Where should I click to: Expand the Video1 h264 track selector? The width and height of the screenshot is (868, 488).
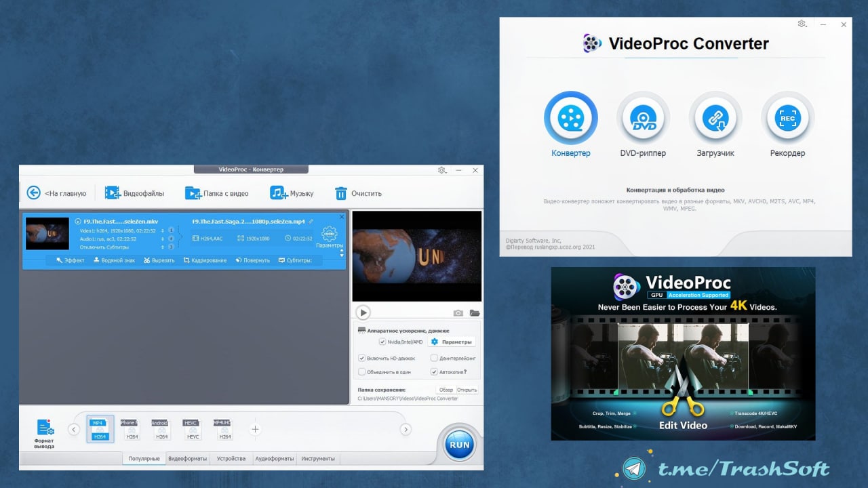coord(163,230)
